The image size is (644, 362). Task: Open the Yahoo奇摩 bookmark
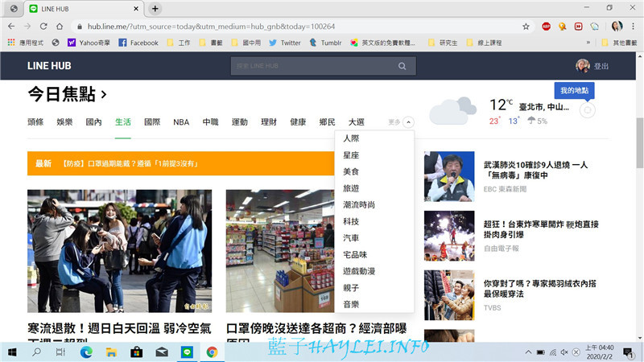[x=89, y=43]
